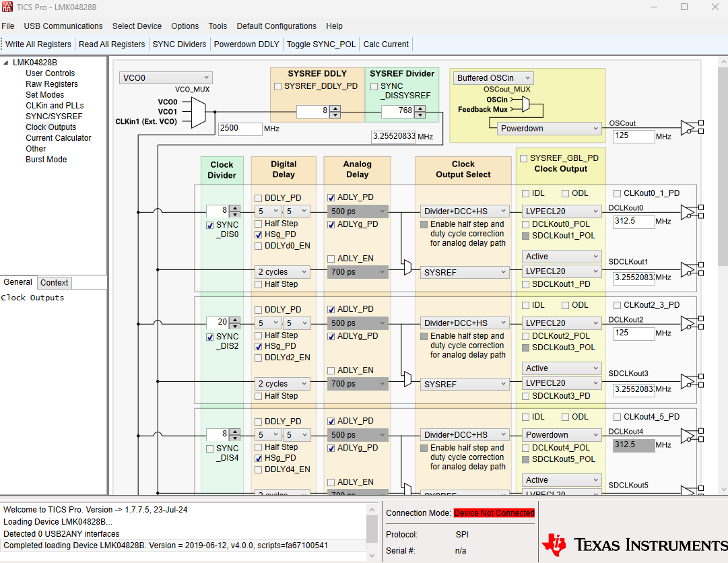Click the OSCout_MUX multiplexer symbol

[x=525, y=104]
